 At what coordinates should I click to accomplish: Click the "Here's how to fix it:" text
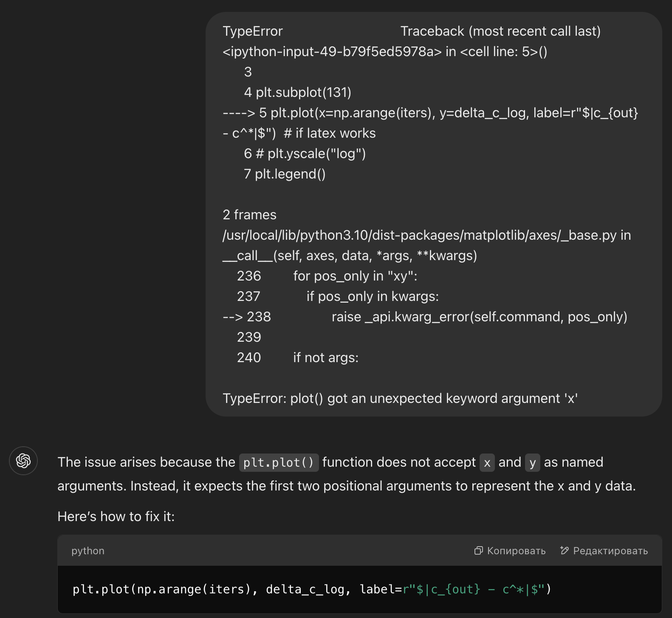[116, 517]
